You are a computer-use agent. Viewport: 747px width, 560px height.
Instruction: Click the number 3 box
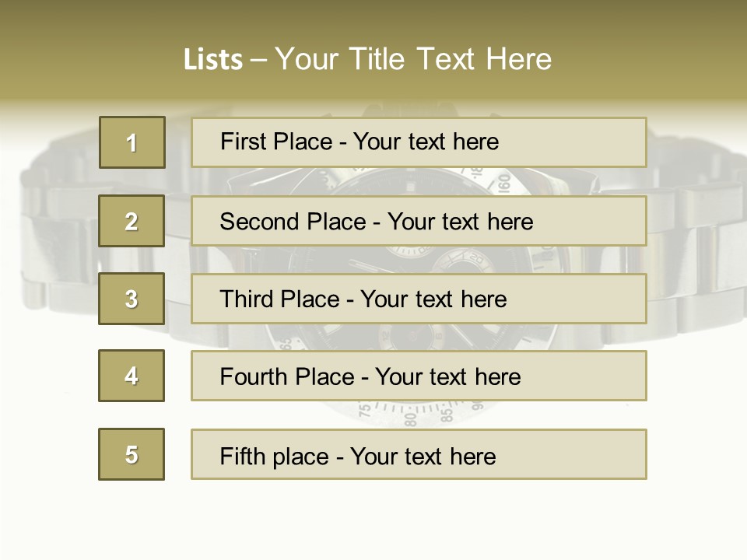coord(132,299)
